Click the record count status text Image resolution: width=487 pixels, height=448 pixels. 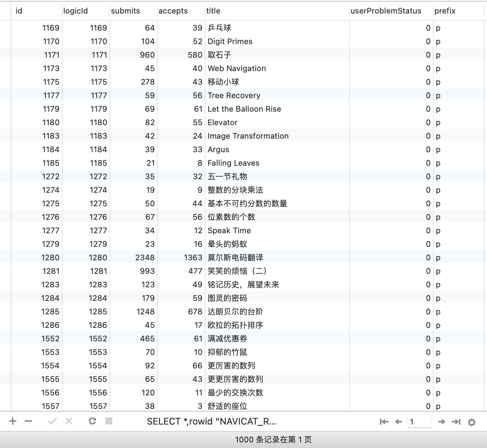point(273,440)
